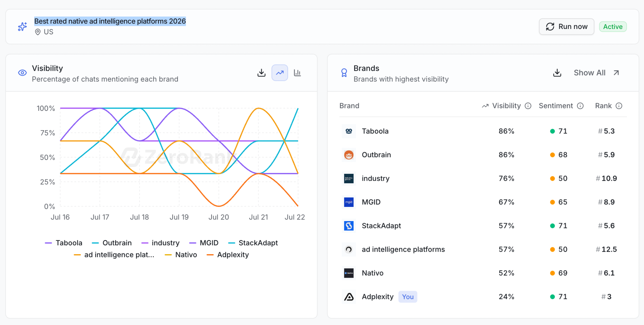Download the Brands table

point(557,73)
